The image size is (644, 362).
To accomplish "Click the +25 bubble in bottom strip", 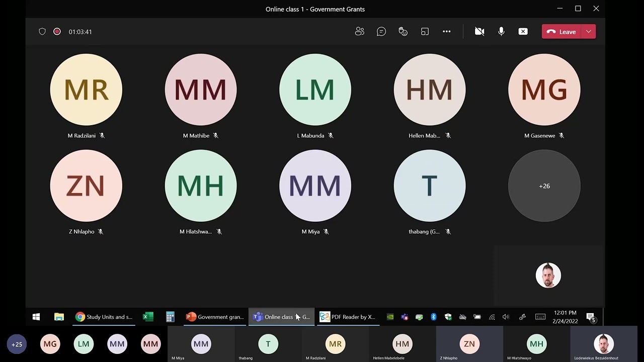I will click(x=17, y=344).
